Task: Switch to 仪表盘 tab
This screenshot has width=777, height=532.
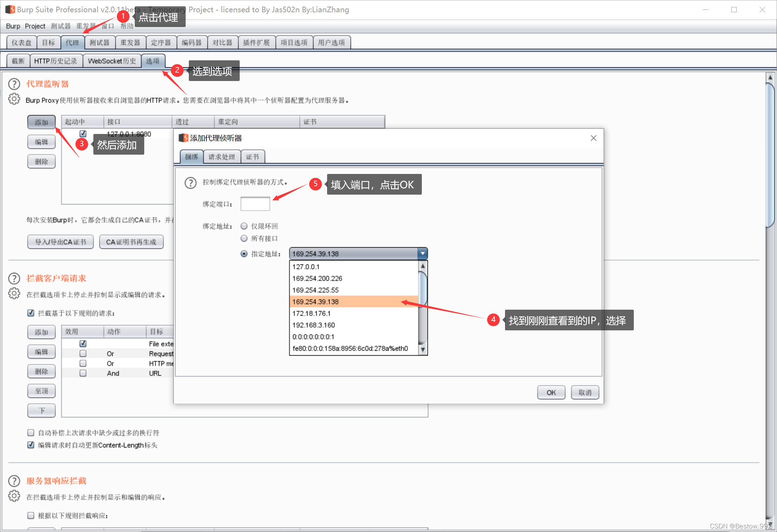Action: pyautogui.click(x=22, y=42)
